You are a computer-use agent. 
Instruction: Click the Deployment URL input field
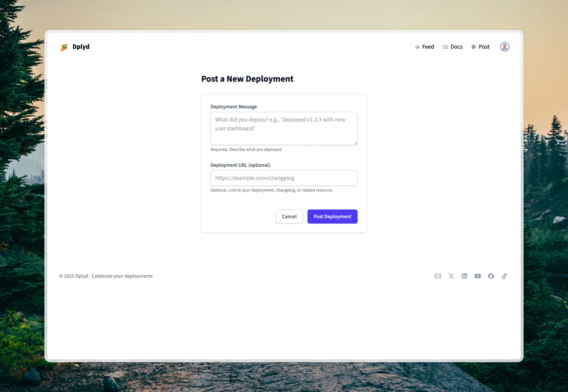click(284, 178)
